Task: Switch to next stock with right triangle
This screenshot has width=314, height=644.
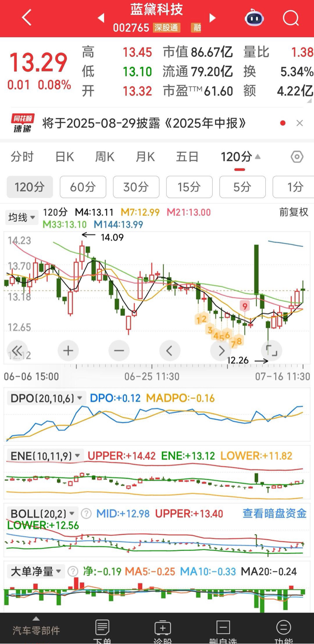Action: (212, 18)
